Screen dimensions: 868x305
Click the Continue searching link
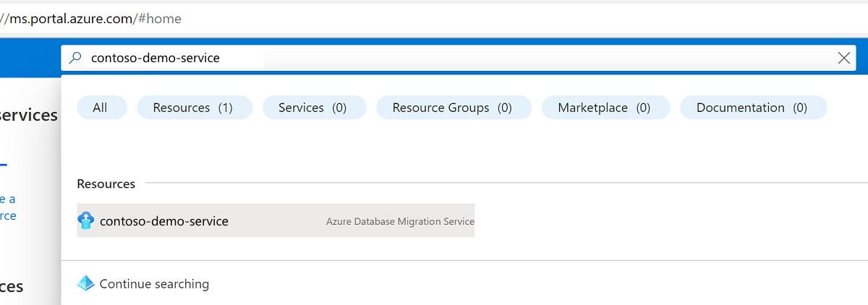(154, 284)
